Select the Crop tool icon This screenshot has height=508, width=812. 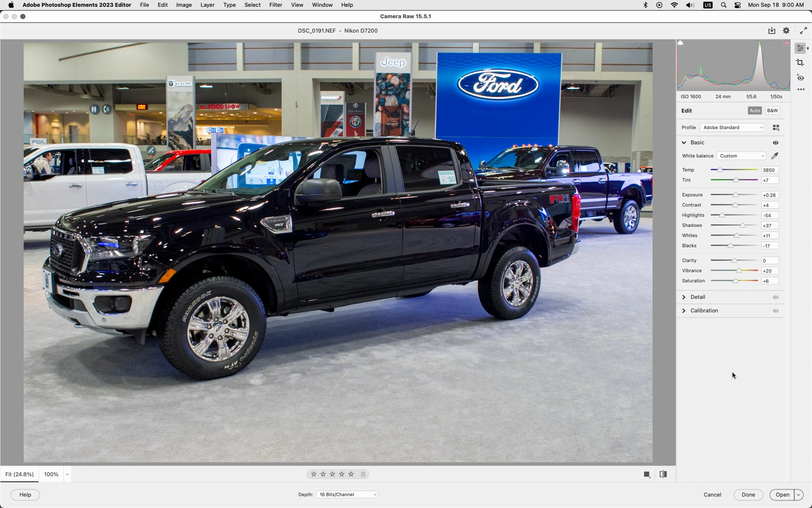tap(800, 63)
